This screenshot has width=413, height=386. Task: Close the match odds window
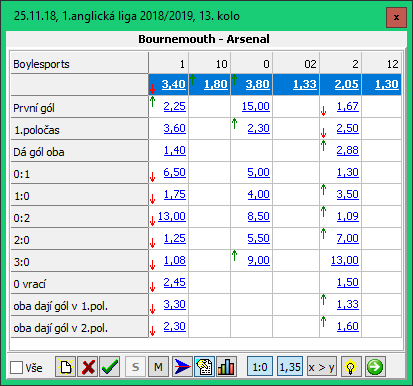pyautogui.click(x=396, y=17)
